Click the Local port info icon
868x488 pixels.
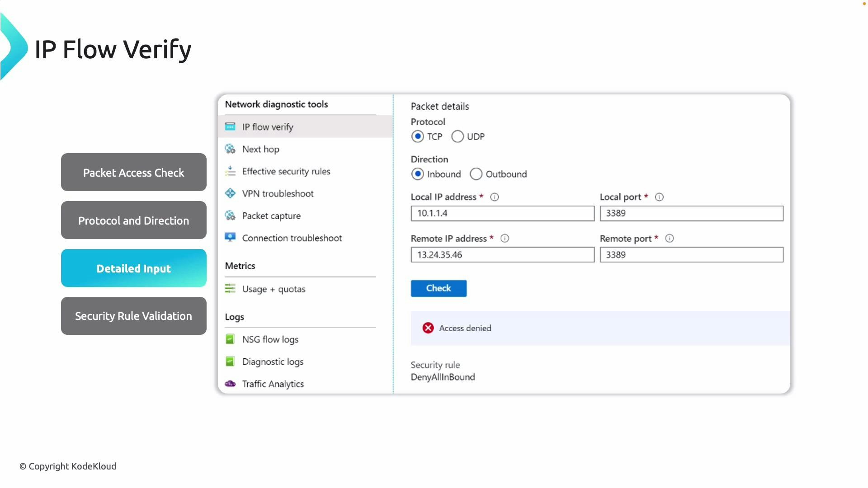[x=659, y=197]
